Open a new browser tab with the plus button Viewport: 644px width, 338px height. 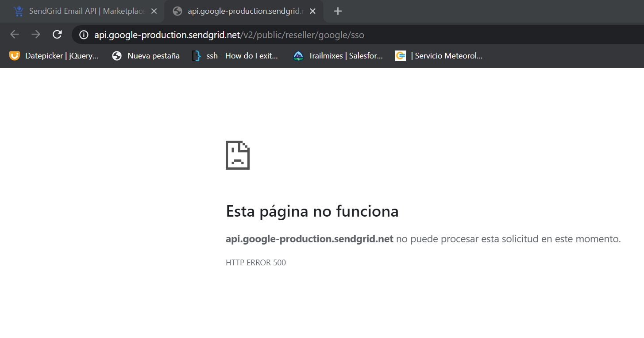tap(338, 11)
